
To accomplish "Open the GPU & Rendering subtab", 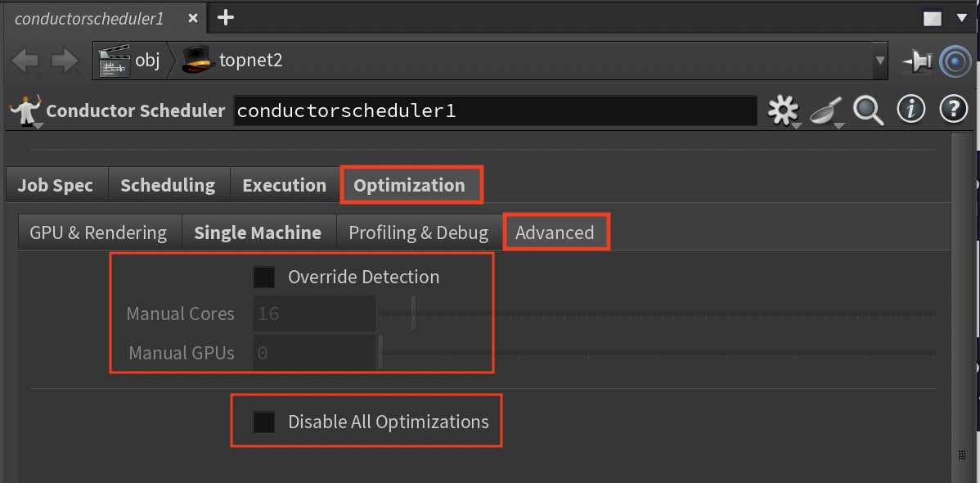I will pos(99,232).
